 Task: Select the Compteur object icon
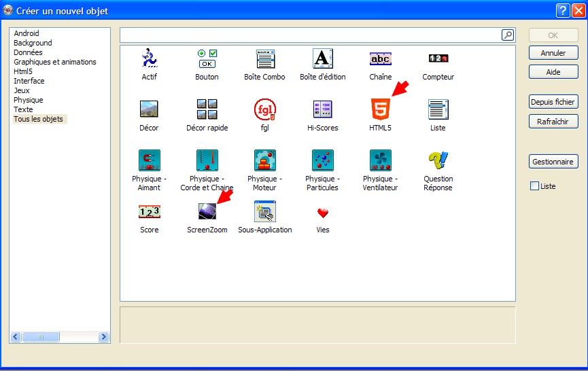pyautogui.click(x=438, y=58)
